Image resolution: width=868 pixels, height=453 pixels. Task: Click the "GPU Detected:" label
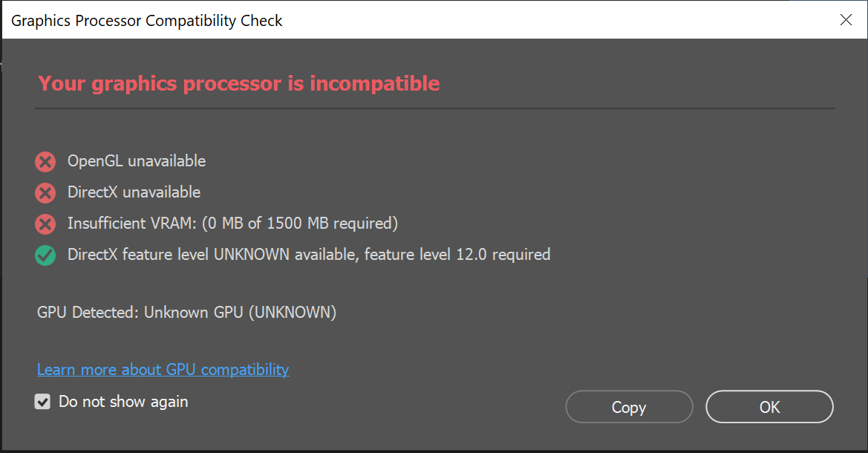pyautogui.click(x=88, y=313)
